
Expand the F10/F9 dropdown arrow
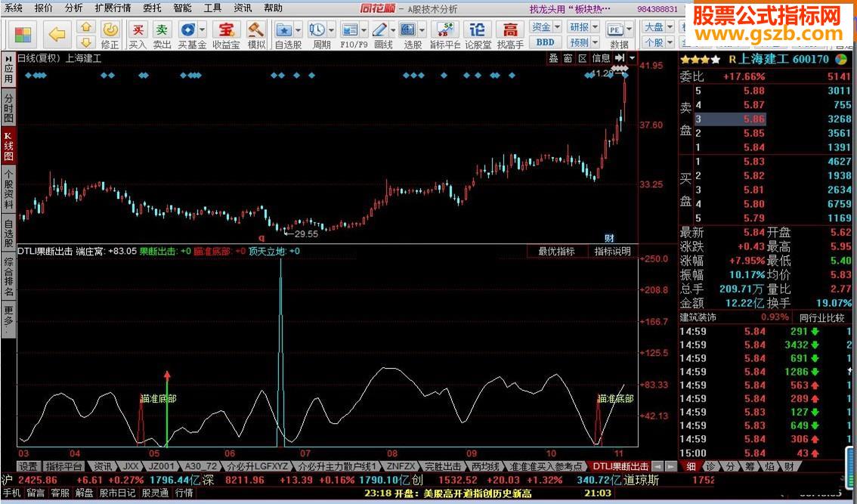click(x=364, y=29)
